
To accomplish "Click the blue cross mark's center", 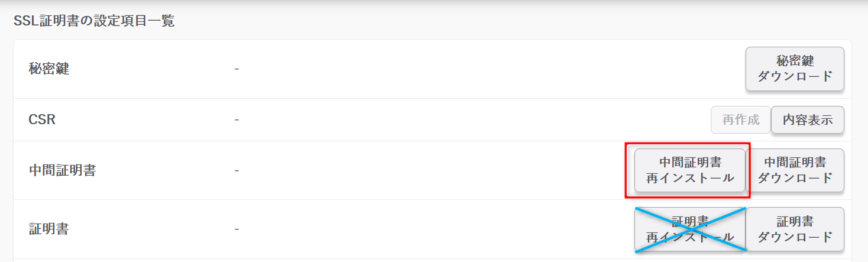I will tap(689, 229).
